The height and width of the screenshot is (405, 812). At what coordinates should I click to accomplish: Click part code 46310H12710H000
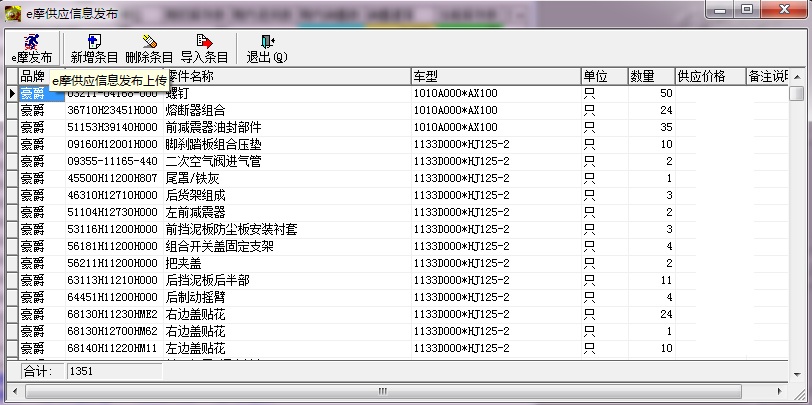pyautogui.click(x=112, y=196)
